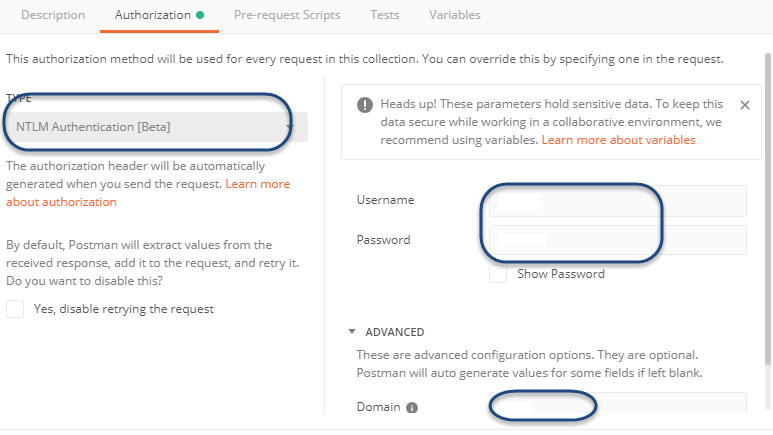Click the right-side vertical scrollbar
Screen dimensions: 773x435
768,200
